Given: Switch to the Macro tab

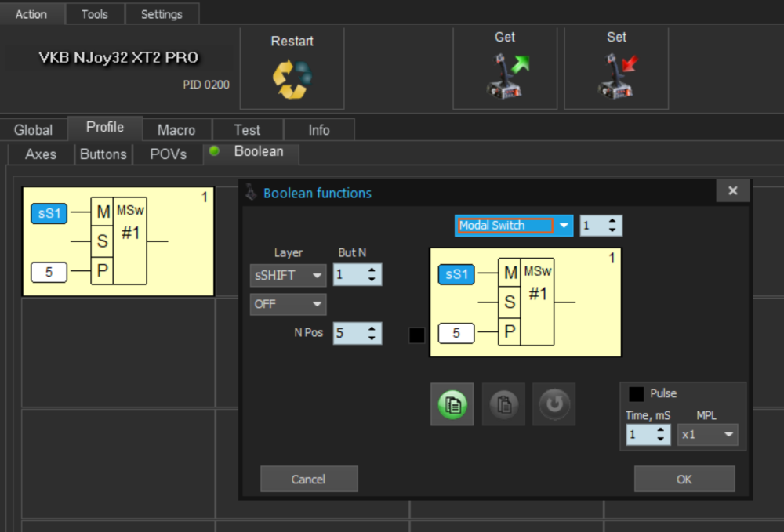Looking at the screenshot, I should pyautogui.click(x=176, y=130).
